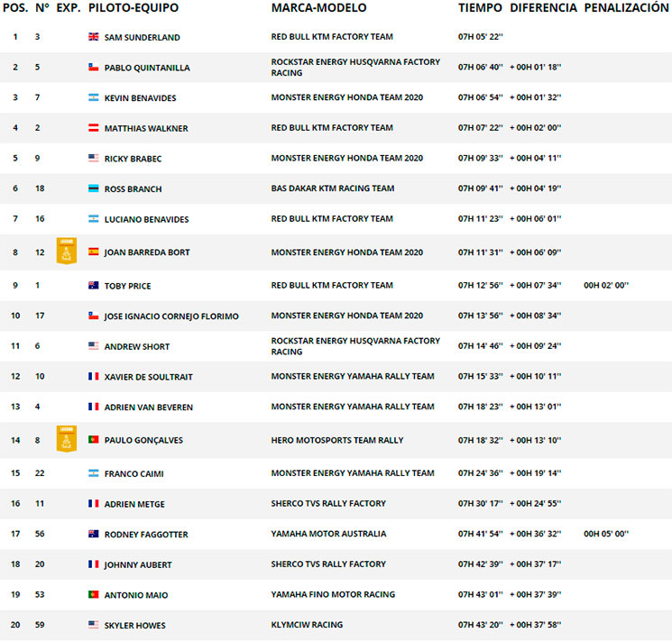Click Toby Price's 00H 02' 00'' penalty

[x=606, y=285]
